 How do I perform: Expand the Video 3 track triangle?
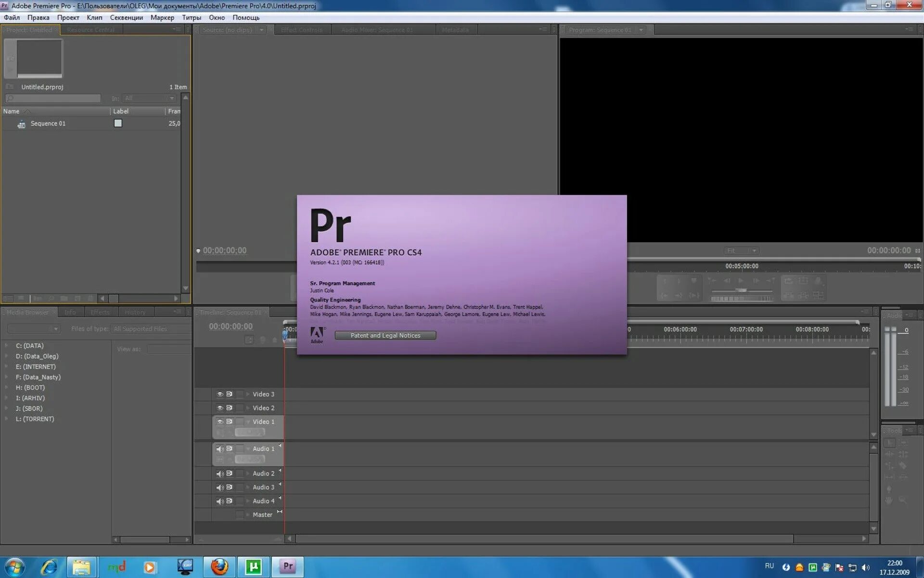(x=248, y=394)
